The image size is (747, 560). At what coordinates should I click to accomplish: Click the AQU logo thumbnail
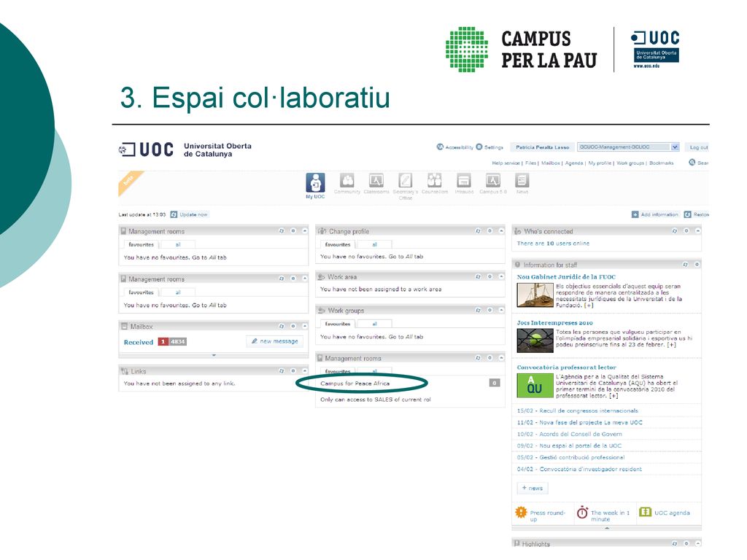point(535,386)
